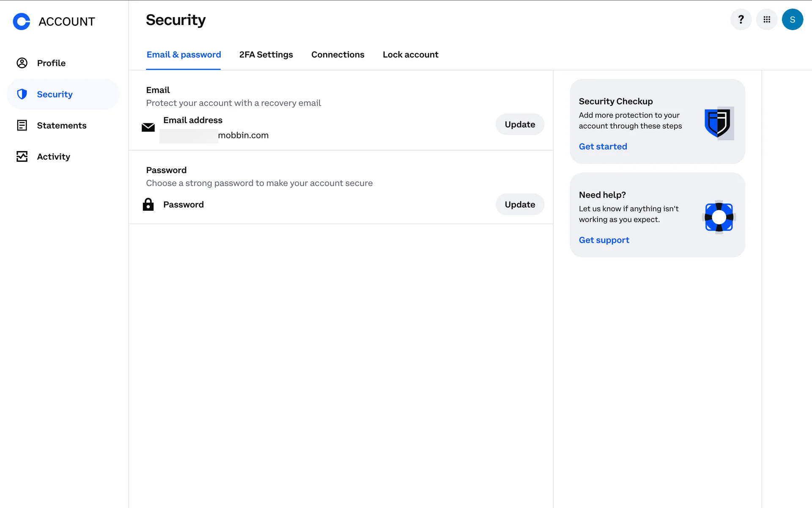Click the Coinbase logo icon
This screenshot has width=812, height=508.
coord(22,21)
